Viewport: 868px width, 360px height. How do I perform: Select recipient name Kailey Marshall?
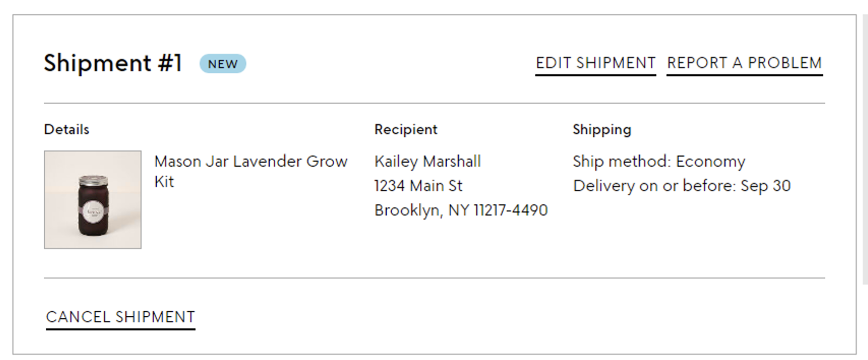tap(427, 162)
